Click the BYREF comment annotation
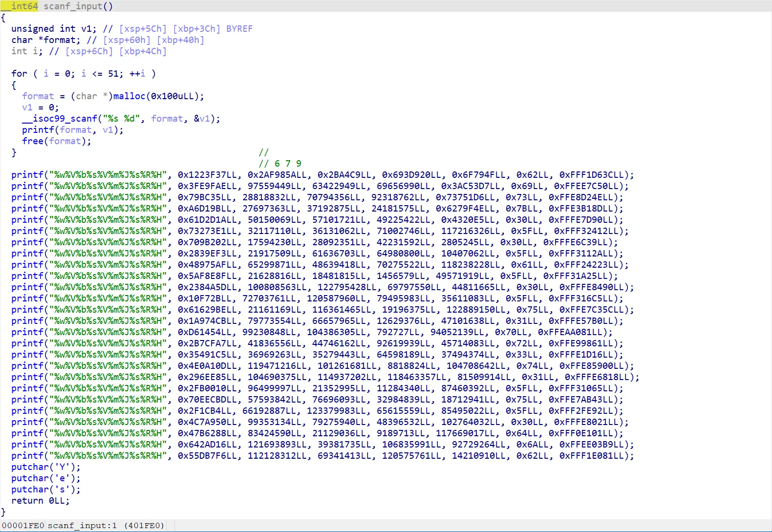The width and height of the screenshot is (772, 532). pyautogui.click(x=239, y=29)
